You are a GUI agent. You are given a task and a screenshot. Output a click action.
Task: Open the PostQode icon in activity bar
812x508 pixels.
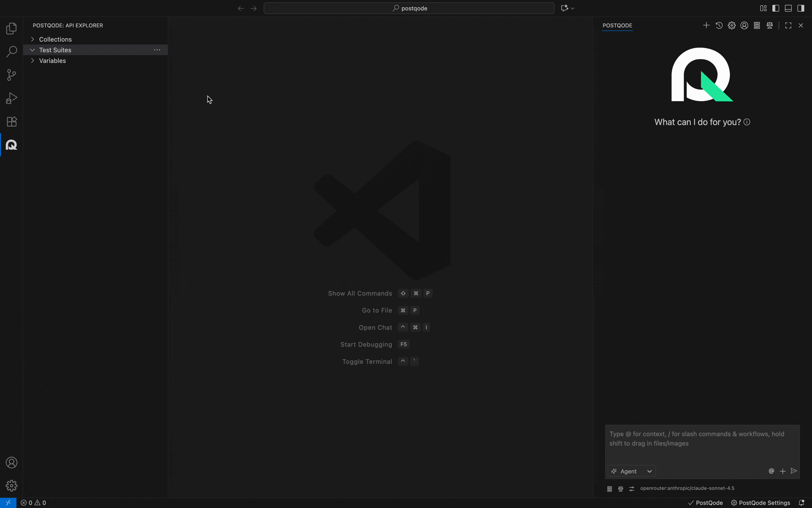pos(11,145)
